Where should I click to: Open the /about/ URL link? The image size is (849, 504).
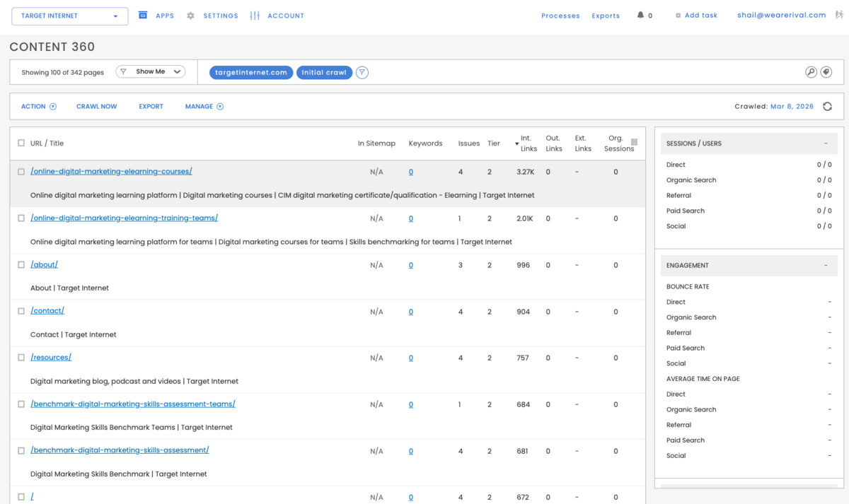(44, 265)
